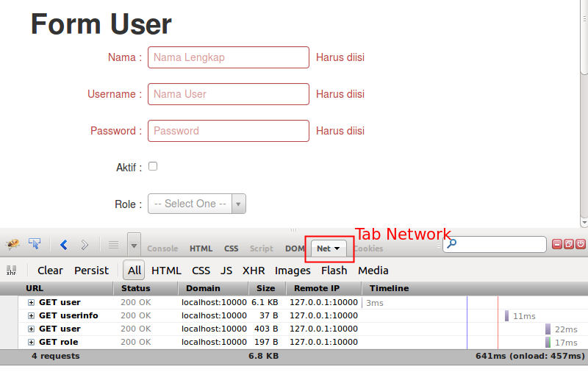Select the All filter in Net panel
The height and width of the screenshot is (372, 588).
pyautogui.click(x=134, y=271)
